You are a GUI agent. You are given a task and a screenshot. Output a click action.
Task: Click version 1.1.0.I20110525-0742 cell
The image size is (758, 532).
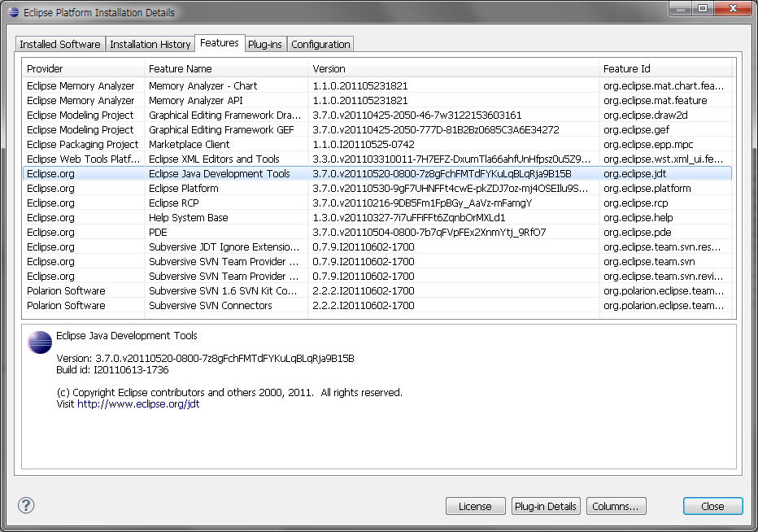coord(364,144)
